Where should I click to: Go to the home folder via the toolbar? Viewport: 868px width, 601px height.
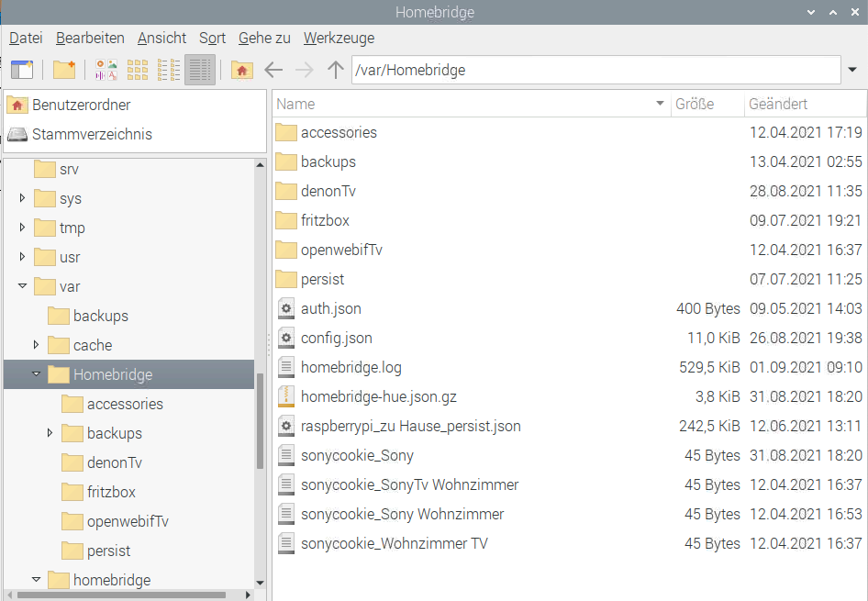point(242,70)
